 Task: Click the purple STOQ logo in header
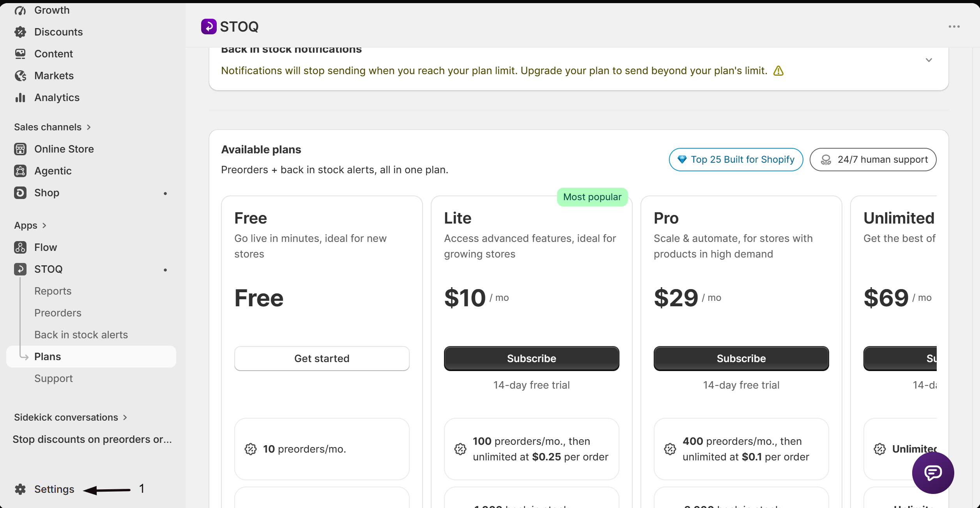point(209,27)
